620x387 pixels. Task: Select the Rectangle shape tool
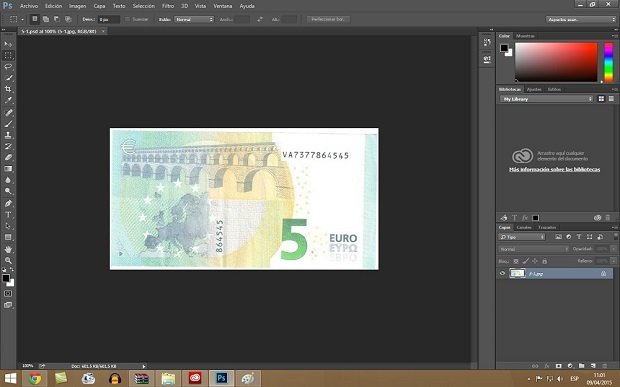pyautogui.click(x=8, y=237)
